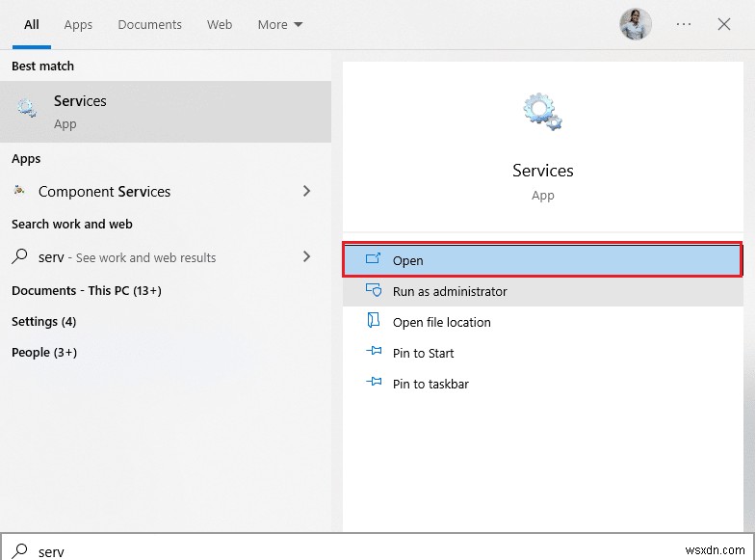Switch to the Apps tab
The height and width of the screenshot is (560, 756).
(78, 24)
